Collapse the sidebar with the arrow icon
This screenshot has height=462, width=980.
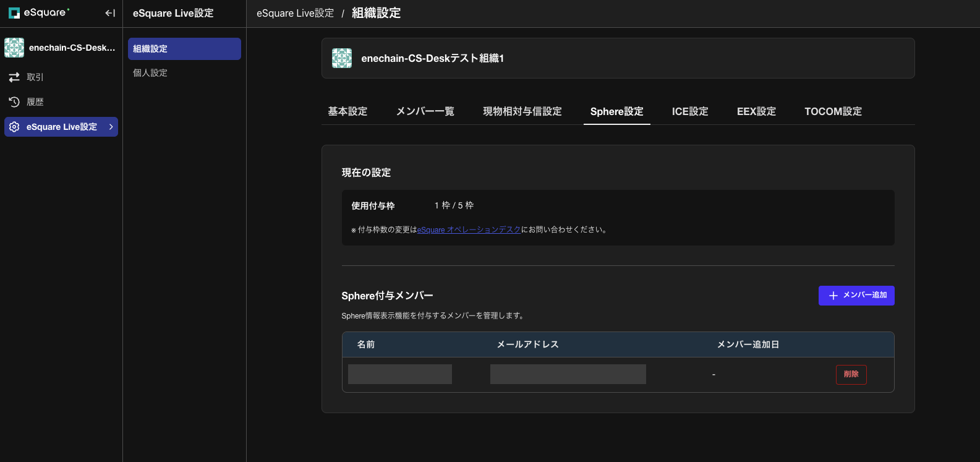pos(110,13)
